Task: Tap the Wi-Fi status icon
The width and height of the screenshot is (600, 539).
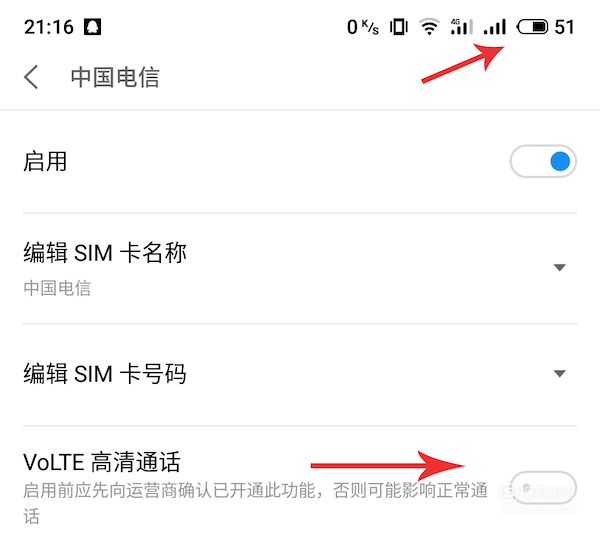Action: coord(429,27)
